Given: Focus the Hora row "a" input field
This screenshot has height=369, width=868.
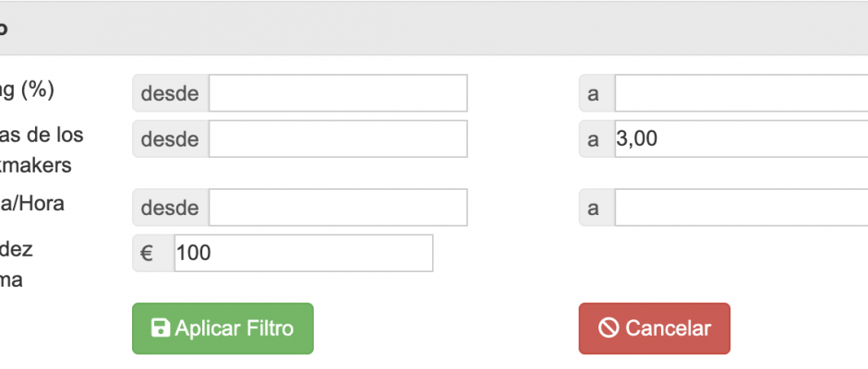Looking at the screenshot, I should (x=739, y=208).
